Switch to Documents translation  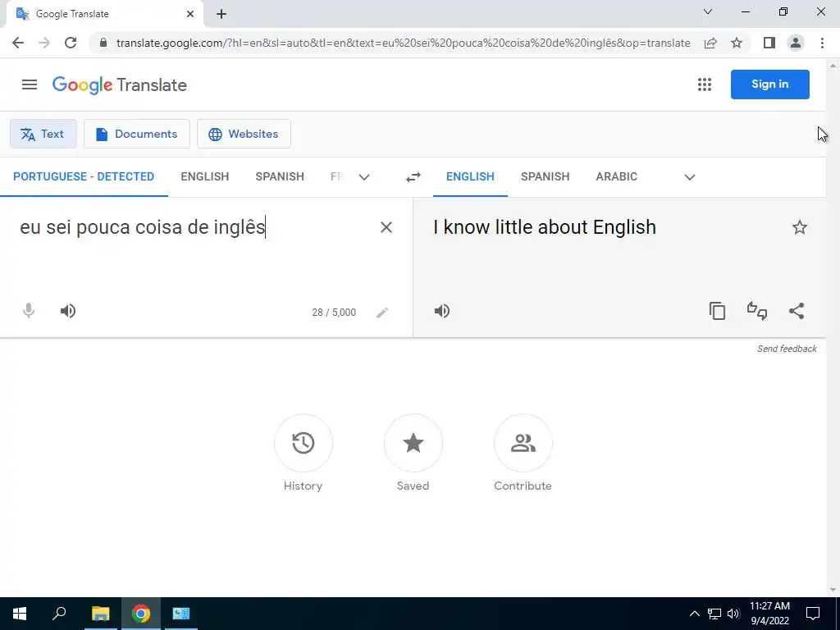pyautogui.click(x=137, y=134)
